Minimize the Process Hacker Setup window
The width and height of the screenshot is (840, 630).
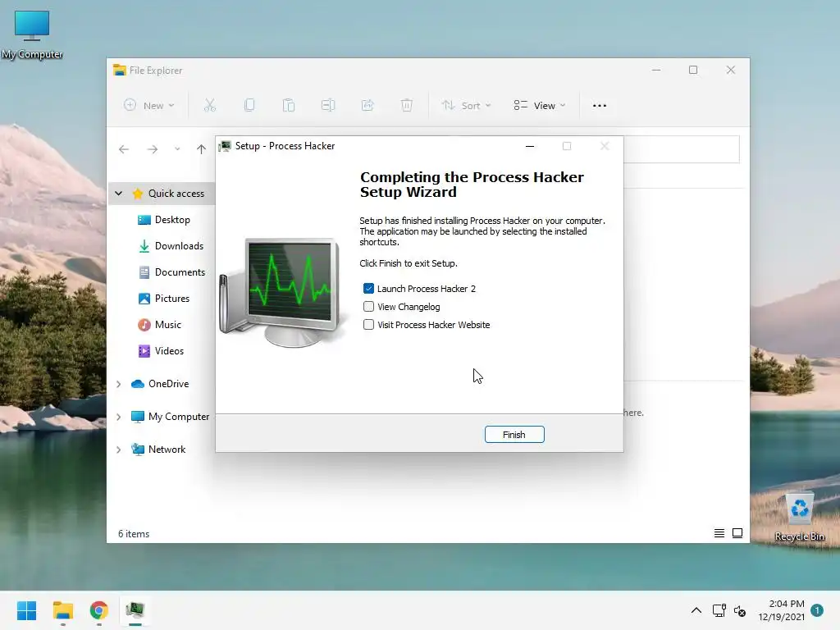click(530, 146)
